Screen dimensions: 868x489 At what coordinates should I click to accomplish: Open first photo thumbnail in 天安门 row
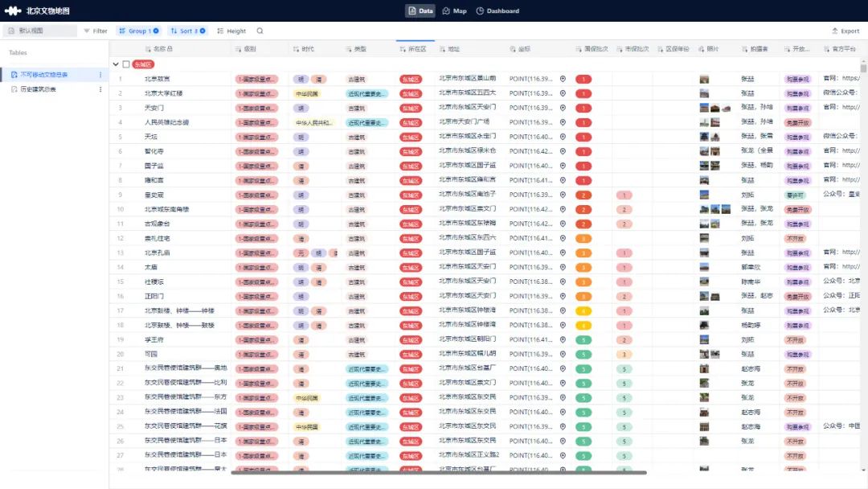click(704, 108)
